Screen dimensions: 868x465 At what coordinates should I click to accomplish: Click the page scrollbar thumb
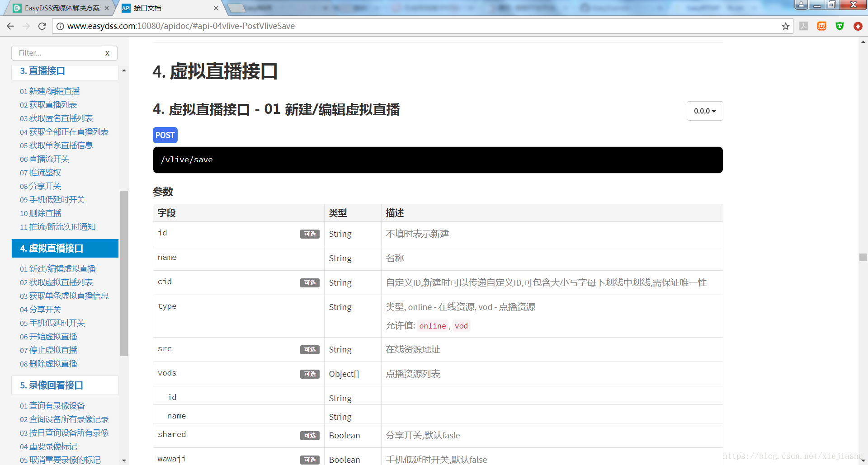pyautogui.click(x=863, y=257)
